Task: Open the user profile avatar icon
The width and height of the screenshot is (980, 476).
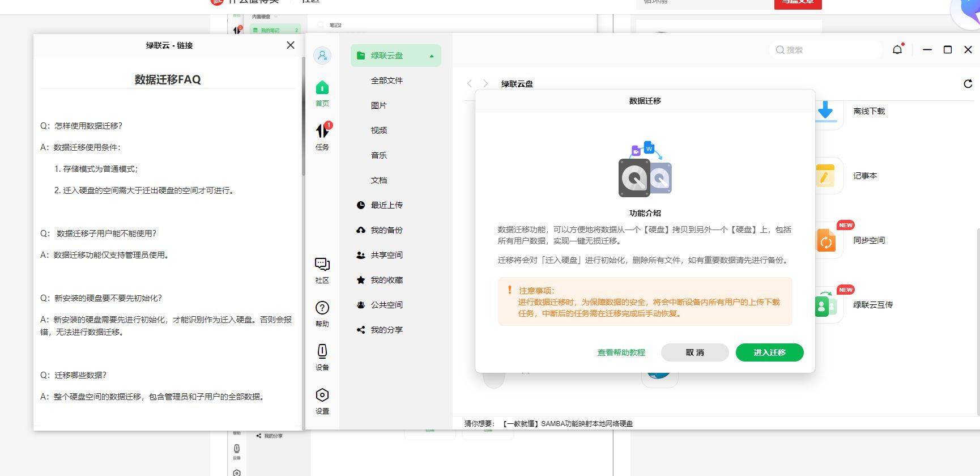Action: point(322,56)
